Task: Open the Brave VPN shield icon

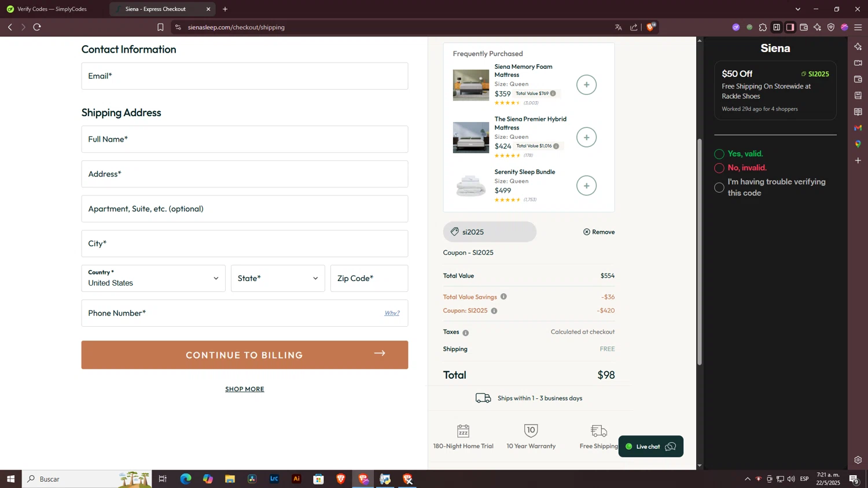Action: [831, 27]
